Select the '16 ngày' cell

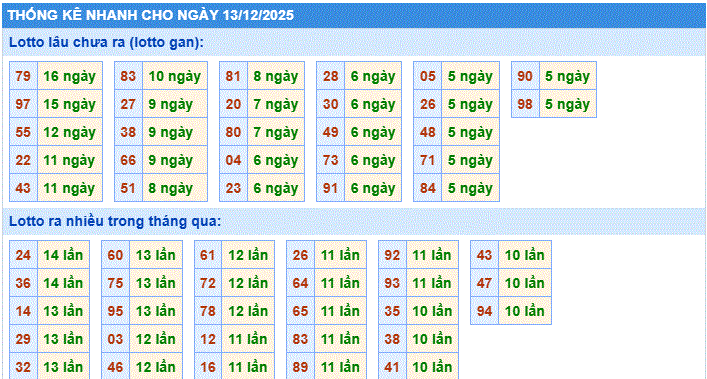pos(69,76)
